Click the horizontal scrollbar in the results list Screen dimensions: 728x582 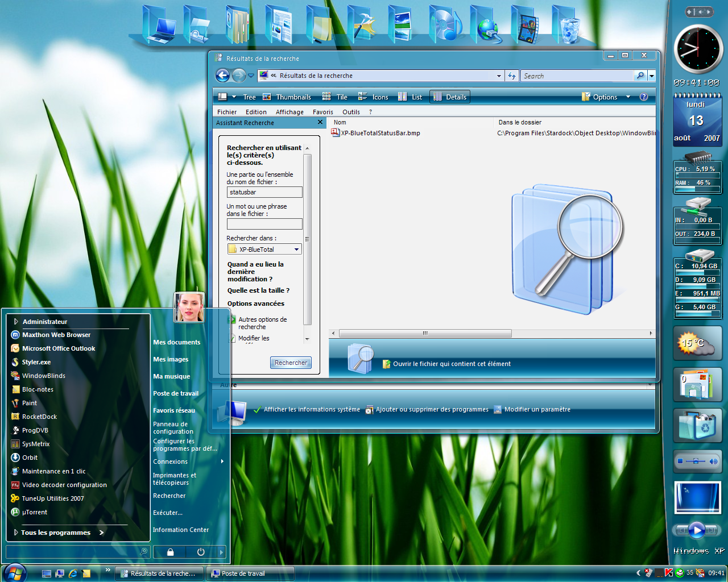coord(425,334)
